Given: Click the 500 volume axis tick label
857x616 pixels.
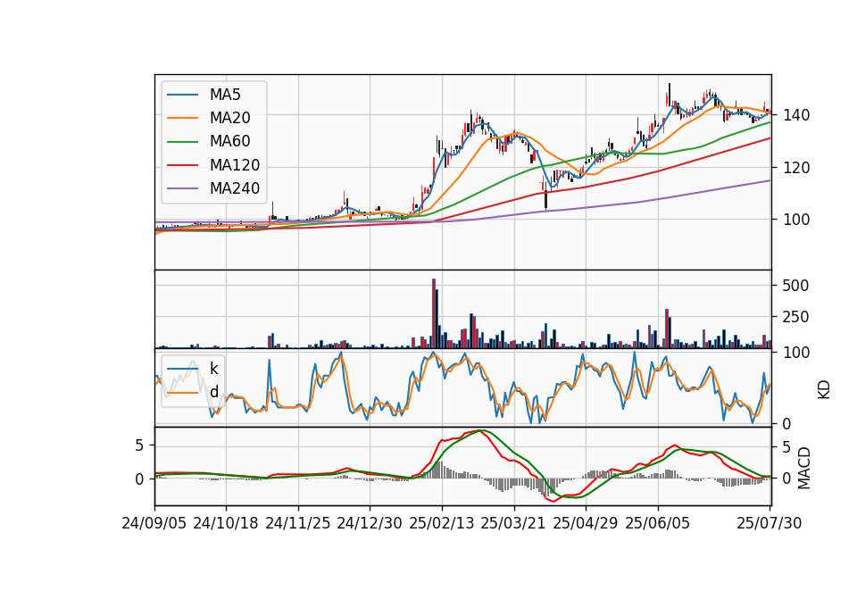Looking at the screenshot, I should coord(795,286).
